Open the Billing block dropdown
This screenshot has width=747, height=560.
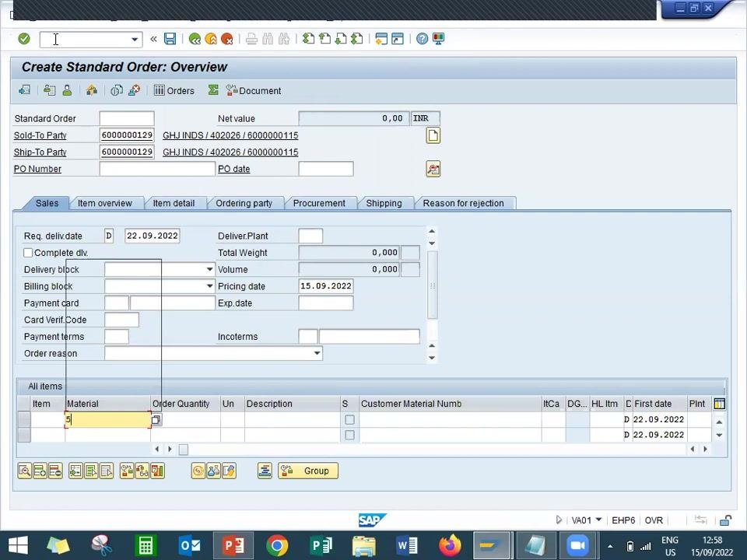point(209,286)
